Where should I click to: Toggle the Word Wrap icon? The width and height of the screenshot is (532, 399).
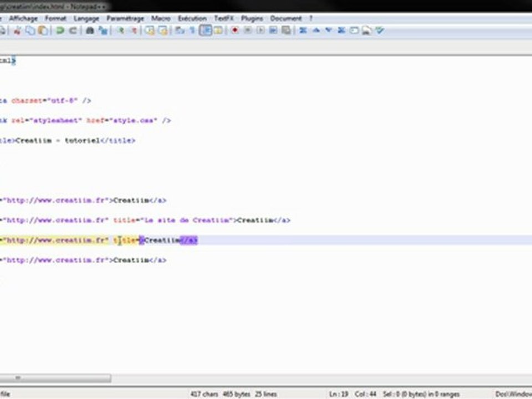click(180, 30)
